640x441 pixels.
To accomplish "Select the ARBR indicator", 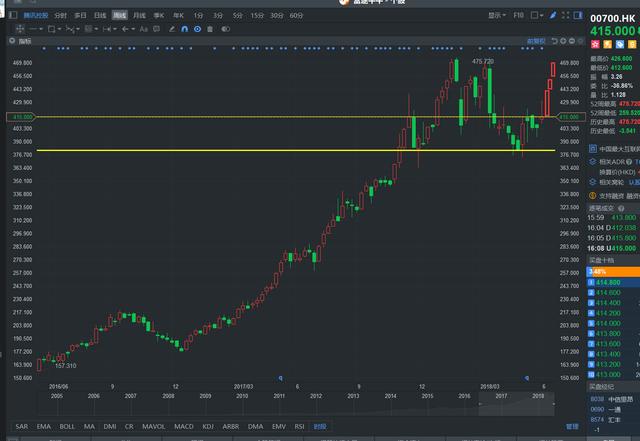I will click(x=231, y=426).
